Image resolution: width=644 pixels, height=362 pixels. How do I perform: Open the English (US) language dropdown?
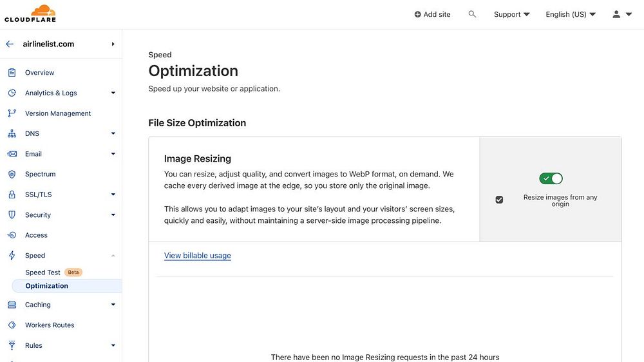pyautogui.click(x=571, y=14)
